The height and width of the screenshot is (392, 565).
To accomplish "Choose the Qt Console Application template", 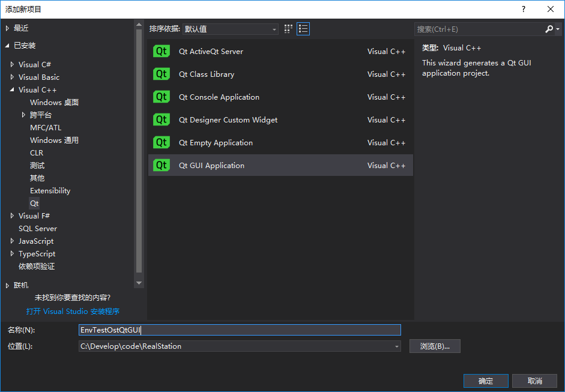I will [280, 97].
